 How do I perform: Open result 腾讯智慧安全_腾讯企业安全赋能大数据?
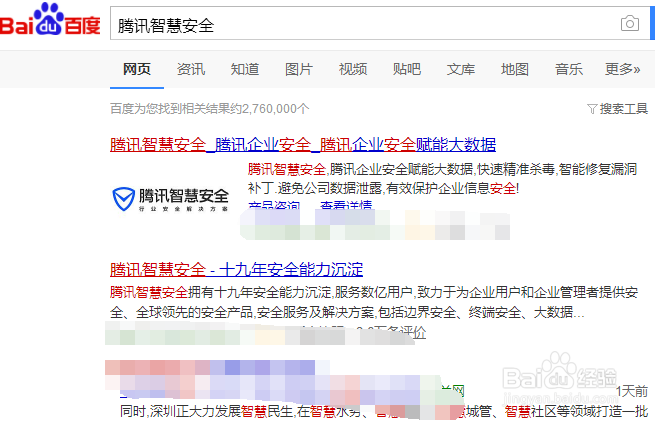(303, 145)
